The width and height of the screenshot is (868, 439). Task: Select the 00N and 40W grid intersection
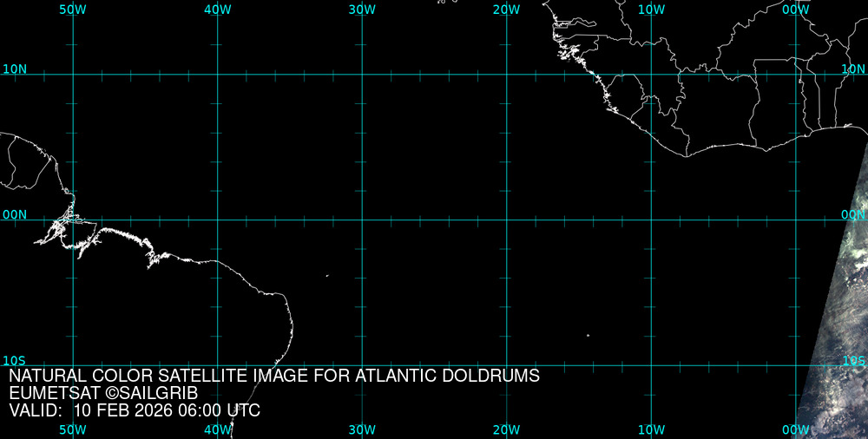[x=217, y=219]
